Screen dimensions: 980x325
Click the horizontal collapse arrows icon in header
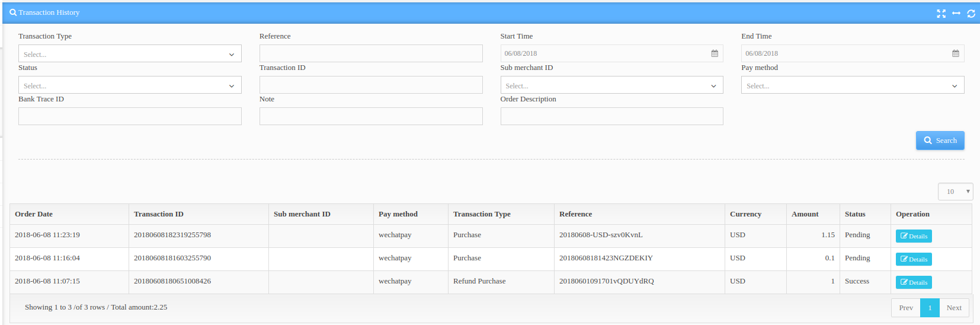point(956,13)
